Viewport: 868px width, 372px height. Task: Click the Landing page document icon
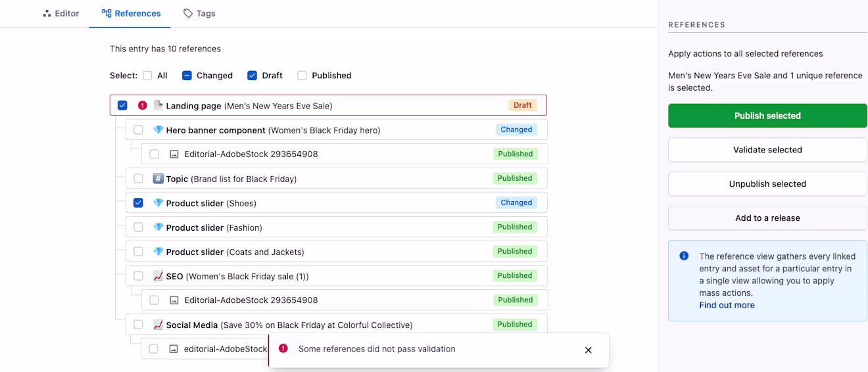pos(158,105)
